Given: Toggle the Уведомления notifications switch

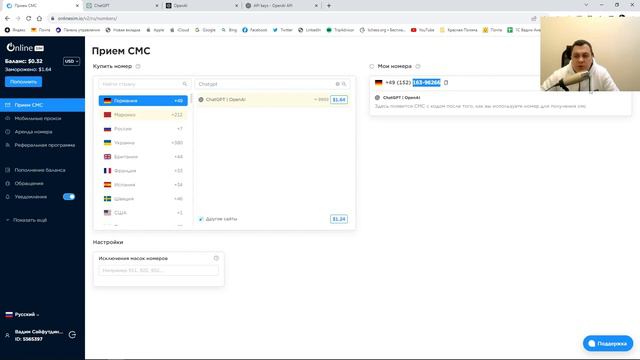Looking at the screenshot, I should [69, 197].
